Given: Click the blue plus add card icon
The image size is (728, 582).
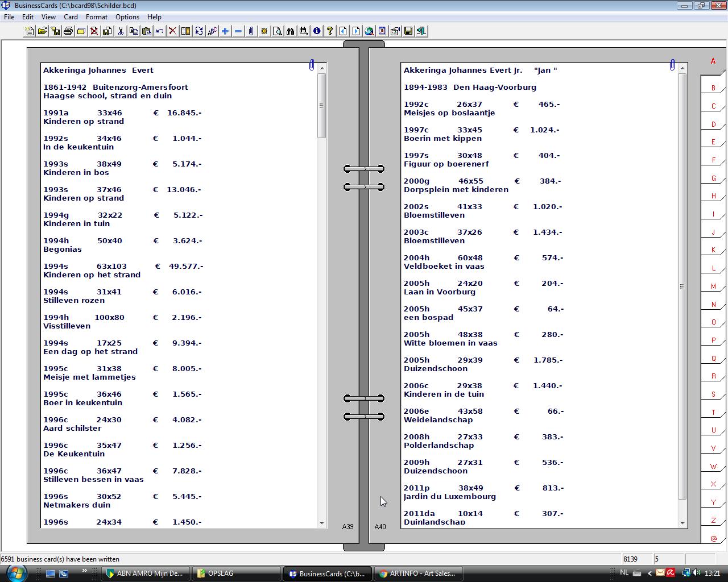Looking at the screenshot, I should [x=225, y=31].
